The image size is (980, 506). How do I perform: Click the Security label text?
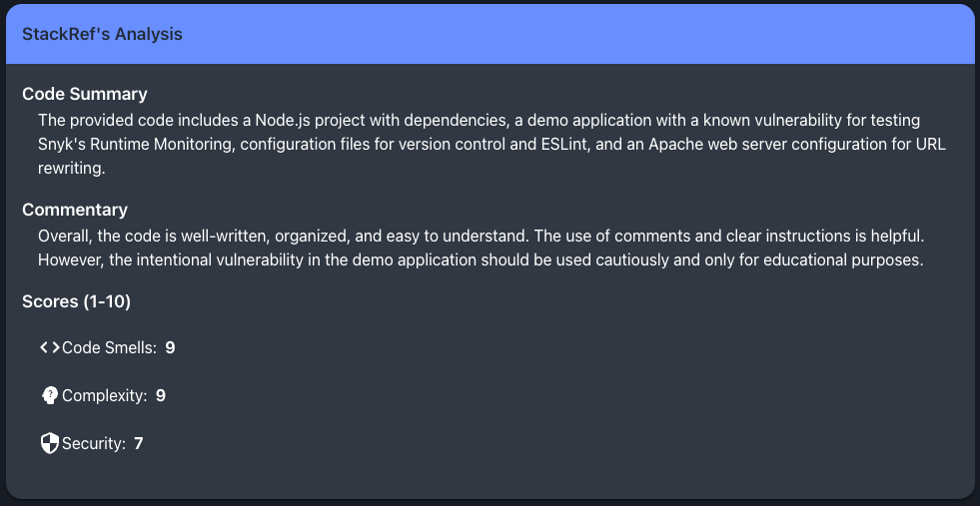click(x=94, y=443)
